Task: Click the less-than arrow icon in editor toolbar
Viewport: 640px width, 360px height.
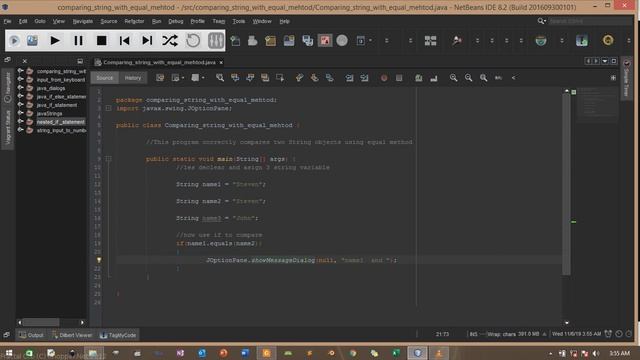Action: click(513, 78)
